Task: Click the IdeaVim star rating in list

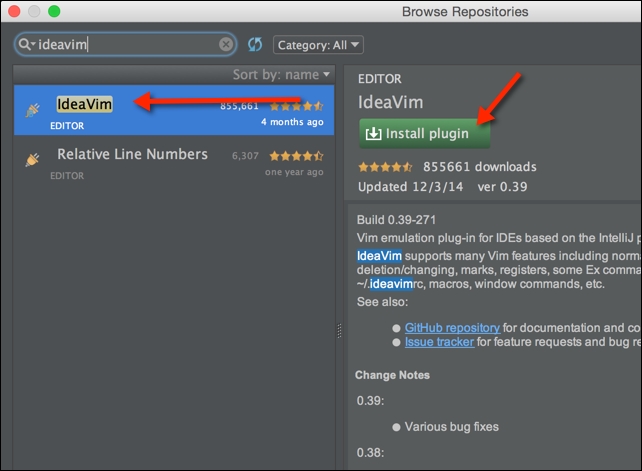Action: click(297, 106)
